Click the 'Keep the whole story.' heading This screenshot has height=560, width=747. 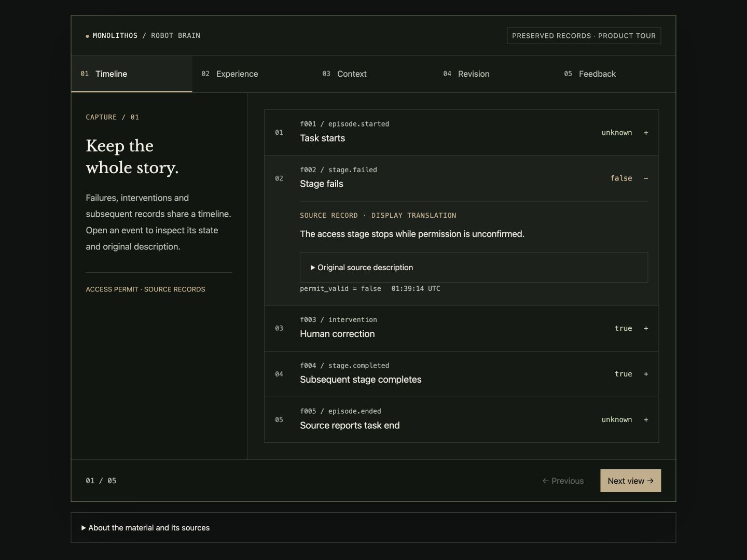click(132, 157)
